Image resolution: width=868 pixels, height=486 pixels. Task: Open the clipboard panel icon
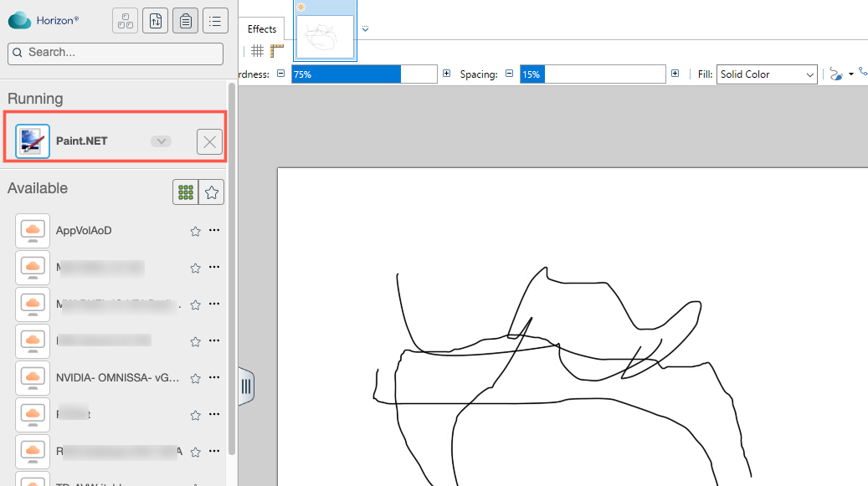click(x=185, y=21)
